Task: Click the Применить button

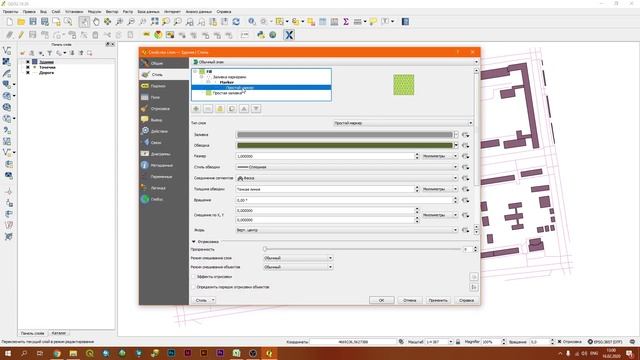Action: [x=438, y=300]
